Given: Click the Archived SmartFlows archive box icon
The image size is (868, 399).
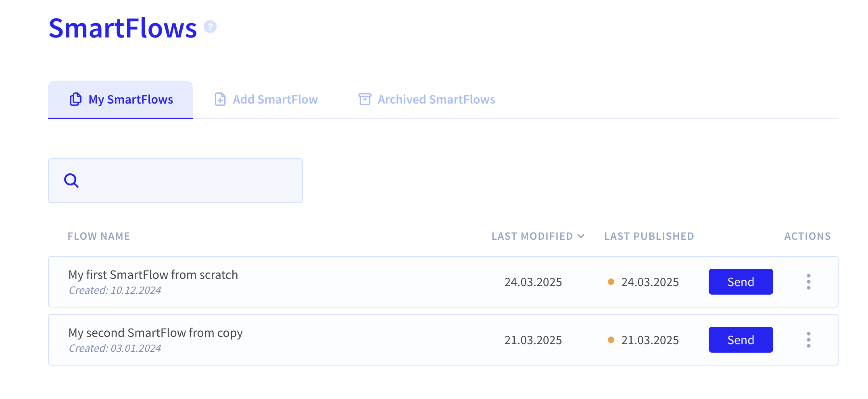Looking at the screenshot, I should pos(365,99).
